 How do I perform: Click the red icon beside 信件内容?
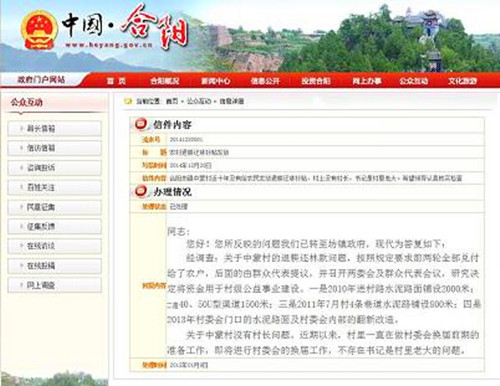[141, 124]
